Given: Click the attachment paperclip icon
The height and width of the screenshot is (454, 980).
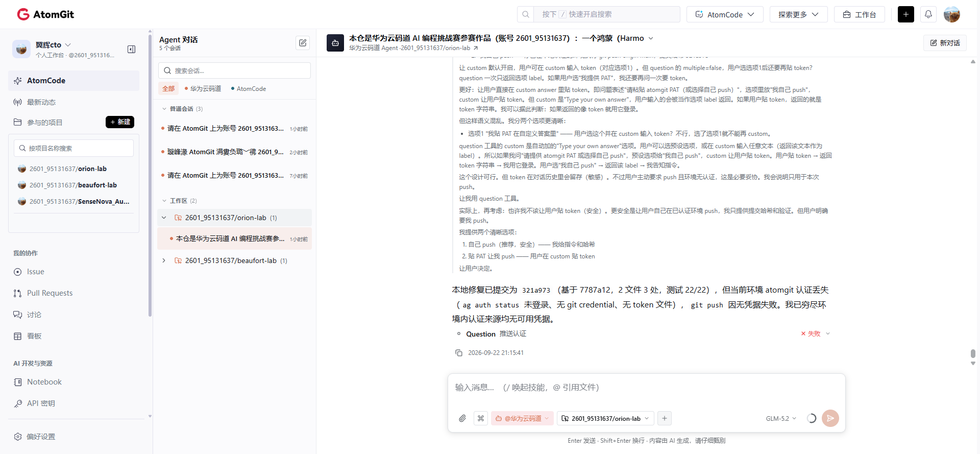Looking at the screenshot, I should 462,418.
